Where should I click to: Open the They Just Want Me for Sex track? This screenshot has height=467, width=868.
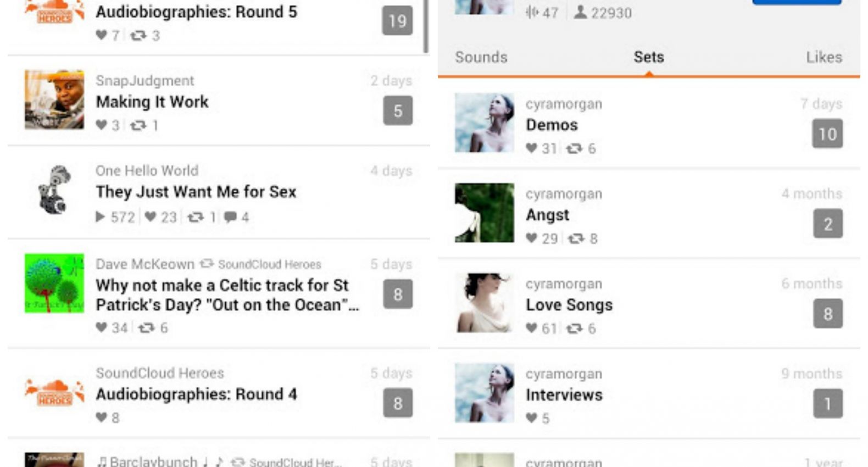[x=196, y=192]
